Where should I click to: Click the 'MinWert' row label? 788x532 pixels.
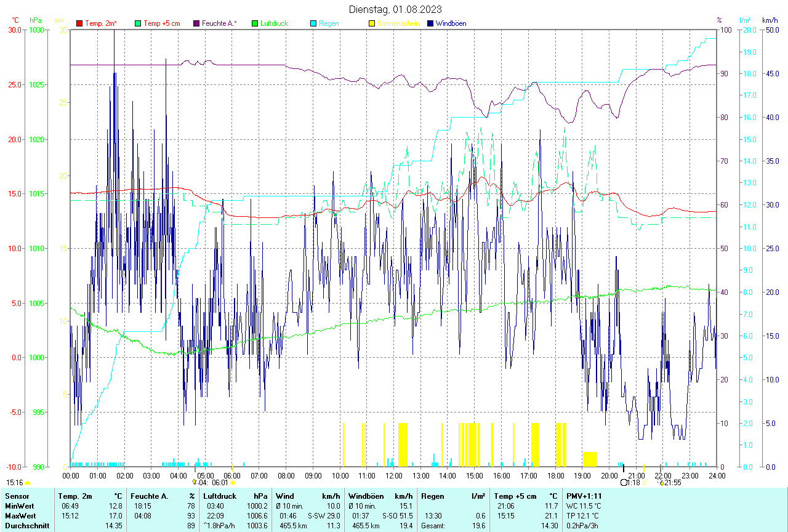click(18, 506)
